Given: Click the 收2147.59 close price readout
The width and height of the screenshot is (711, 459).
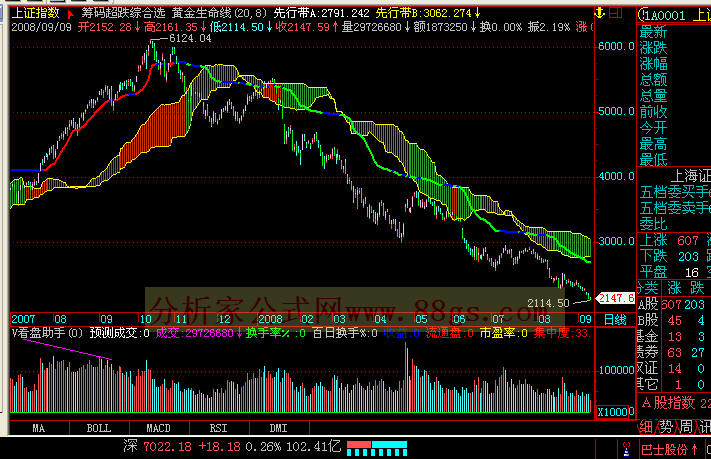Looking at the screenshot, I should 302,27.
